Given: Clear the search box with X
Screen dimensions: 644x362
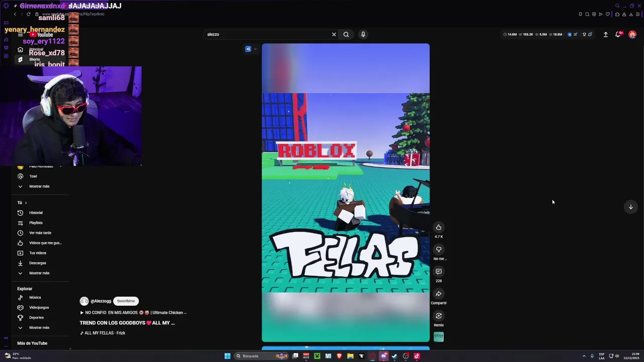Looking at the screenshot, I should point(334,34).
